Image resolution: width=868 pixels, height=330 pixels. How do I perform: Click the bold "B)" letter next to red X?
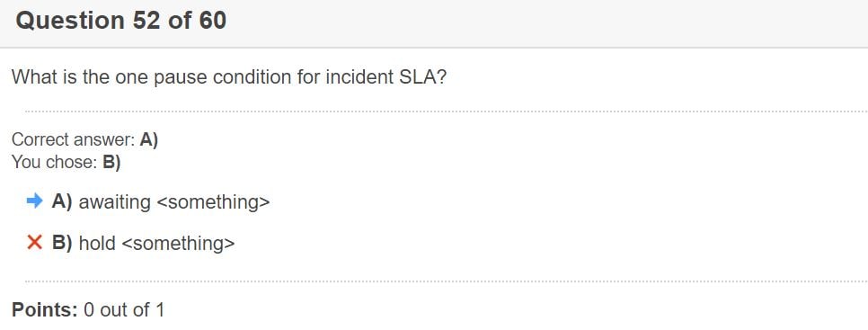[x=62, y=243]
